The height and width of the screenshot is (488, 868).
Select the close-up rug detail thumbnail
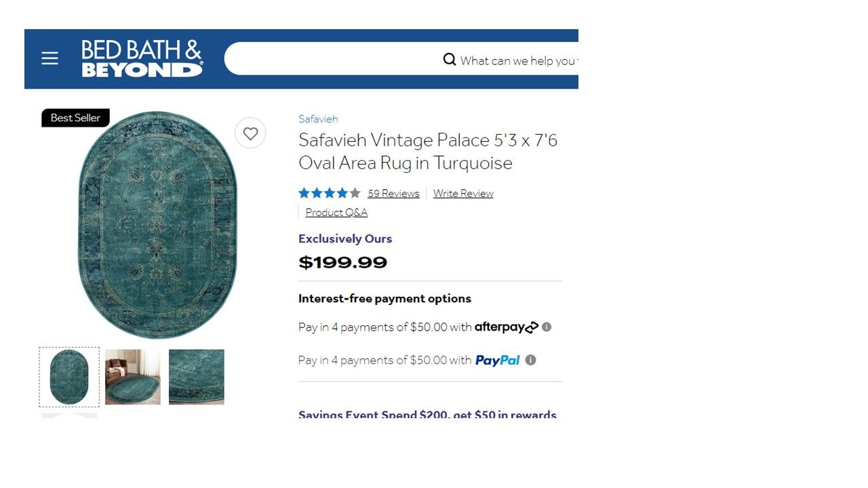click(x=196, y=377)
